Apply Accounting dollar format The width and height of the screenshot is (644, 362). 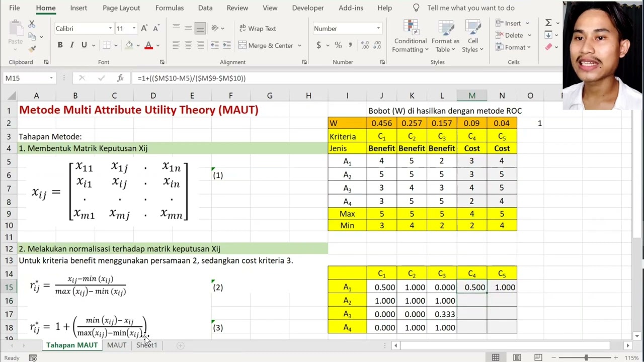point(318,45)
